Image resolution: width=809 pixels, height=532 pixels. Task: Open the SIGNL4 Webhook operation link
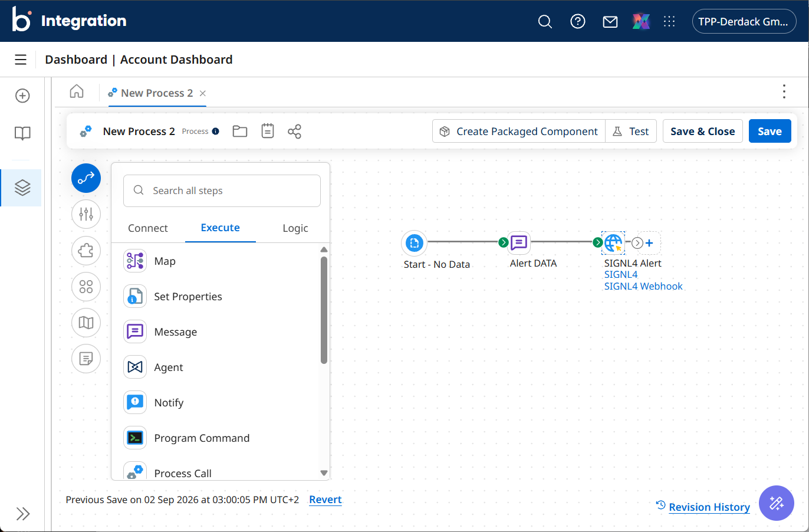click(x=643, y=286)
